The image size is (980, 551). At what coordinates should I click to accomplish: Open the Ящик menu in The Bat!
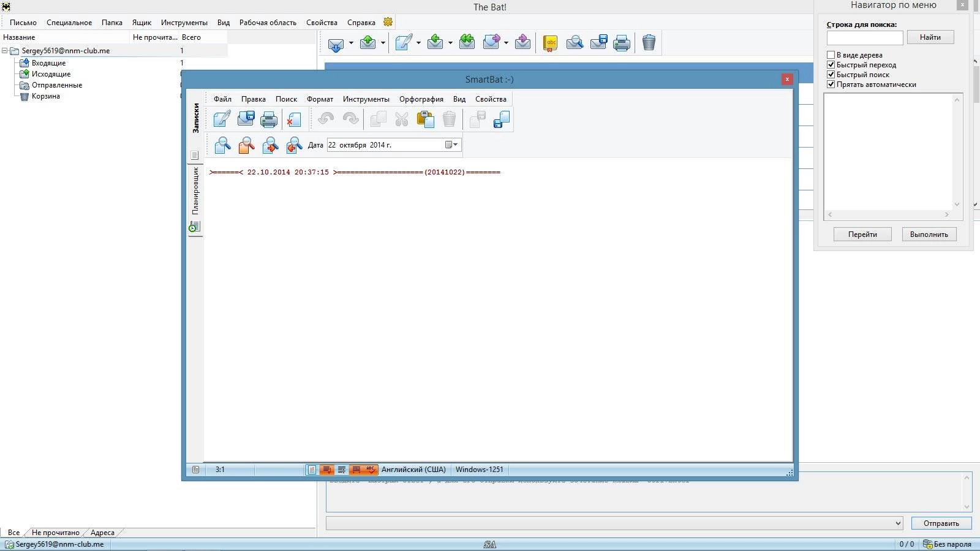tap(141, 23)
